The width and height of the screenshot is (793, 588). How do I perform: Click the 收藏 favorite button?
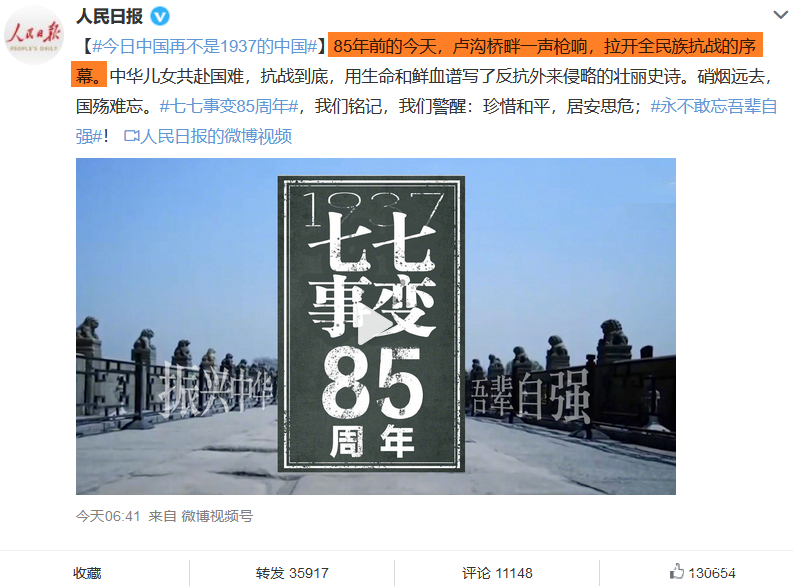click(87, 573)
